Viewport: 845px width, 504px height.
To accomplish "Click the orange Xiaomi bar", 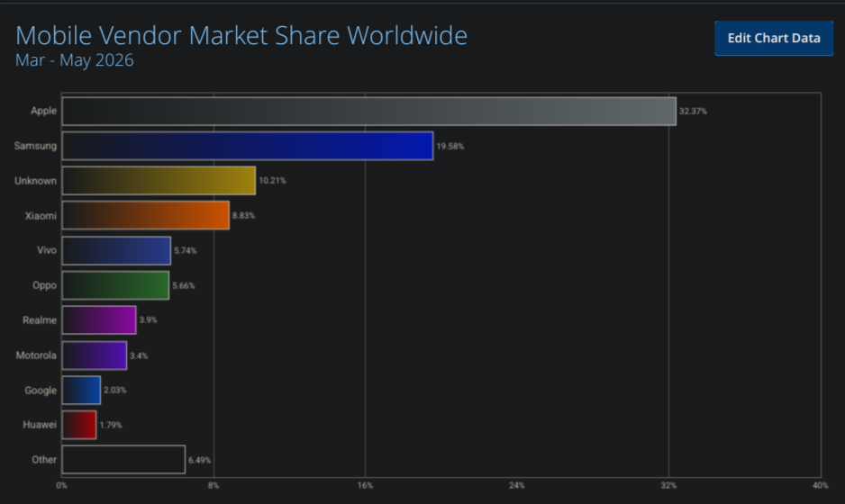I will coord(146,215).
